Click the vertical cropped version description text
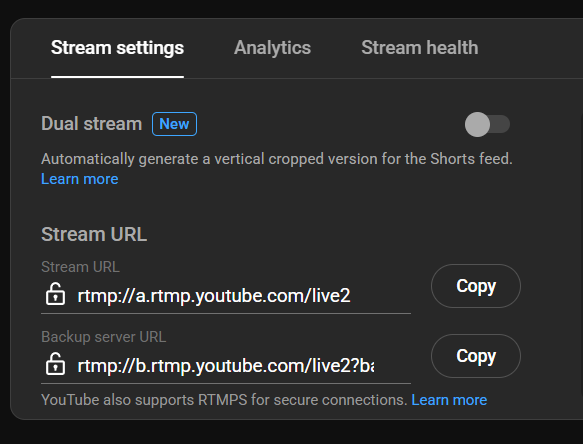Image resolution: width=583 pixels, height=444 pixels. coord(277,159)
